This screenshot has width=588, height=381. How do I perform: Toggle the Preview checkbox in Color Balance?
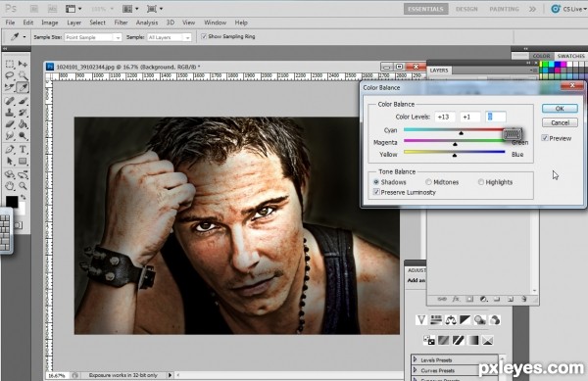545,138
